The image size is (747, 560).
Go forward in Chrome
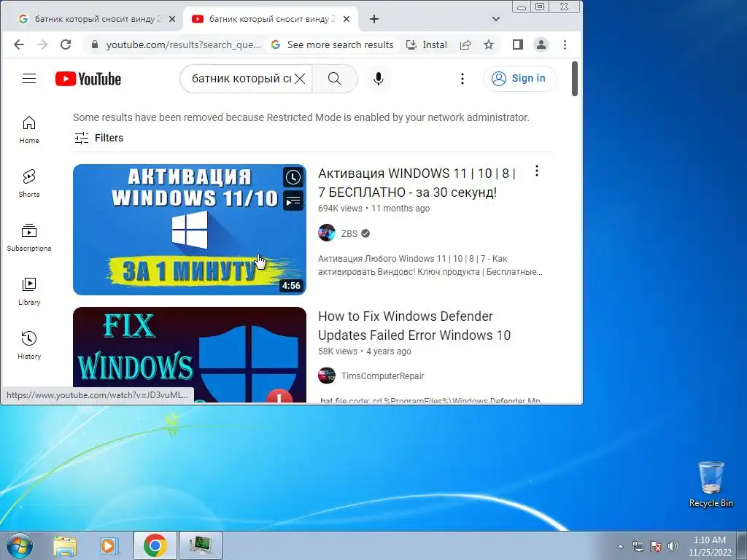[42, 44]
